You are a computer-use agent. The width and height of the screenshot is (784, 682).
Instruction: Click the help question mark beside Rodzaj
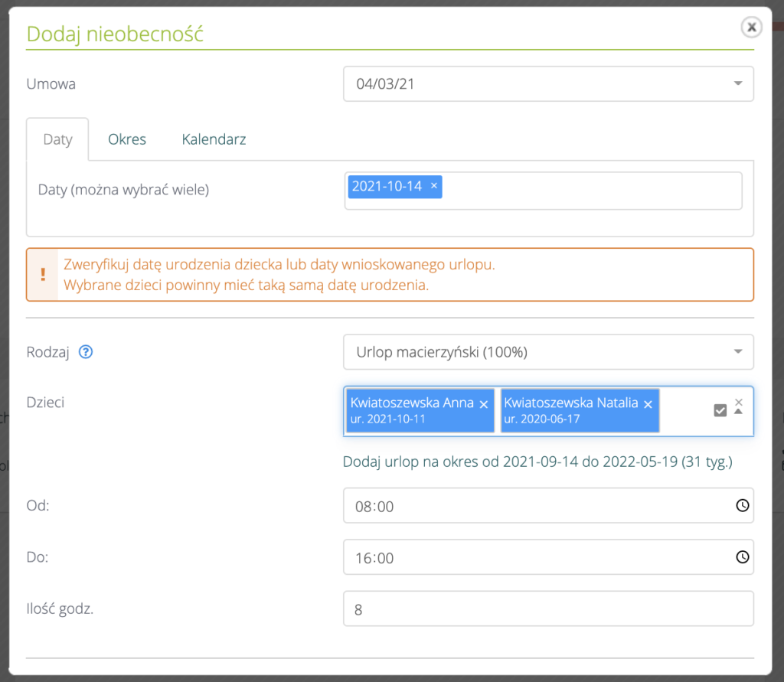tap(86, 353)
